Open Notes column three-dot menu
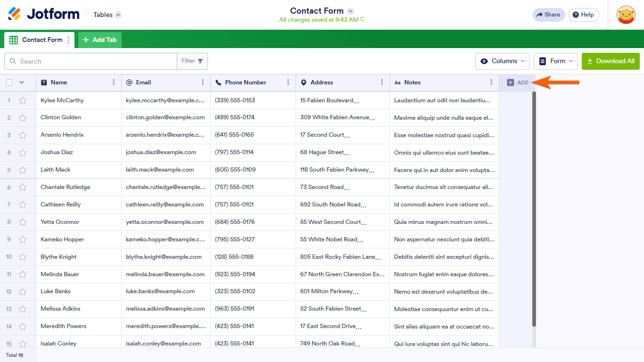 coord(491,82)
